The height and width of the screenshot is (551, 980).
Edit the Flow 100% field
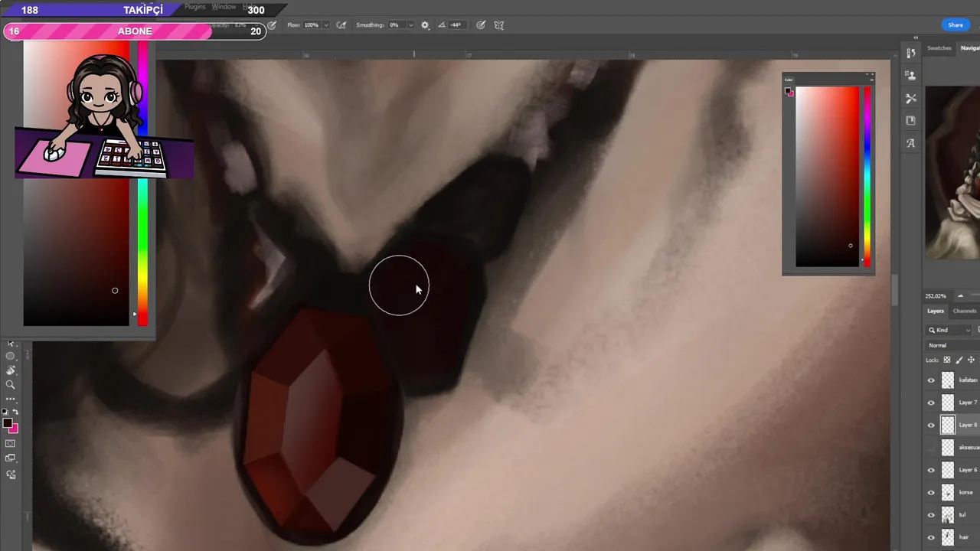312,25
